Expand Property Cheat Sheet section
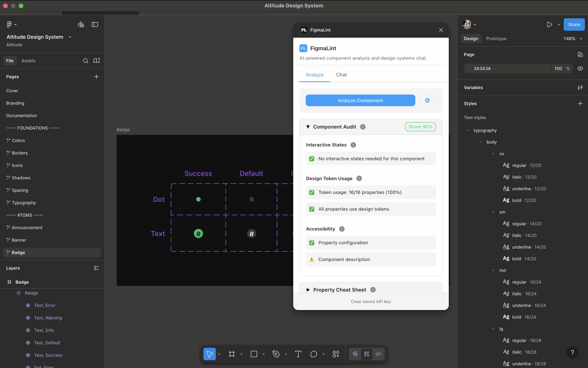This screenshot has width=588, height=368. 308,290
